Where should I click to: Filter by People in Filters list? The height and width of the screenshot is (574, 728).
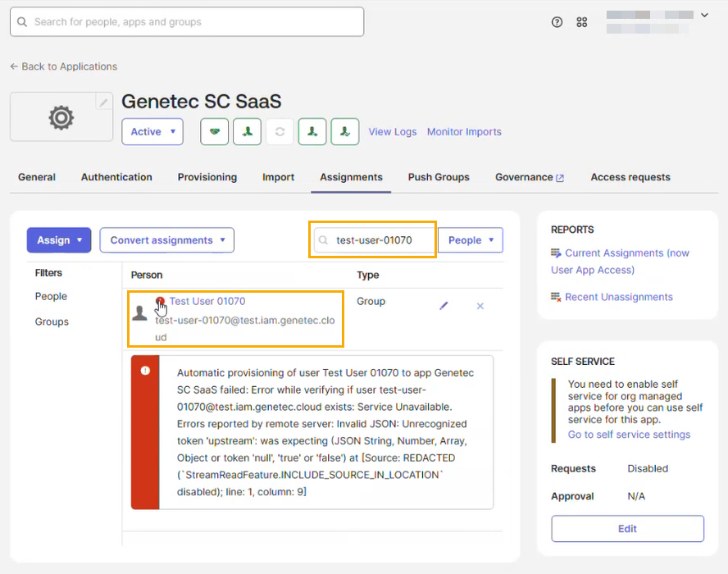[x=51, y=296]
